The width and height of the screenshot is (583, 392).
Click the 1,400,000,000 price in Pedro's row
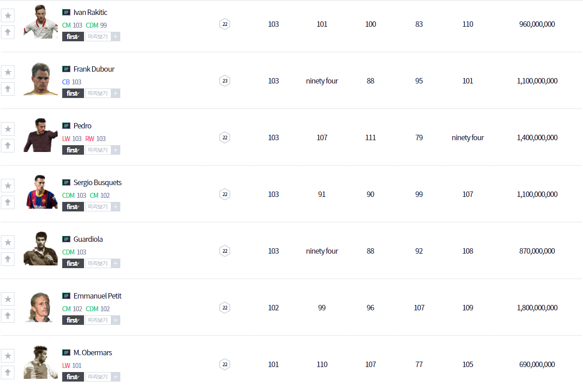pos(537,137)
